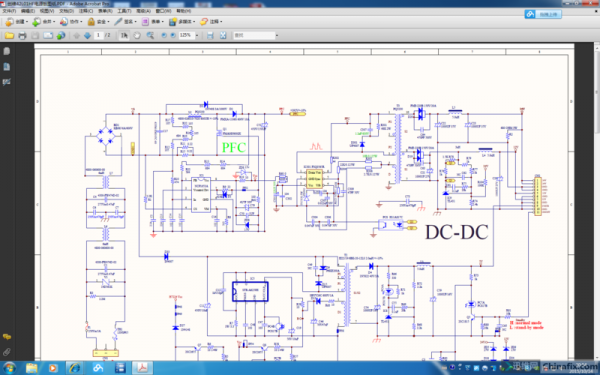Open file using the folder icon
Viewport: 600px width, 375px height.
point(9,36)
